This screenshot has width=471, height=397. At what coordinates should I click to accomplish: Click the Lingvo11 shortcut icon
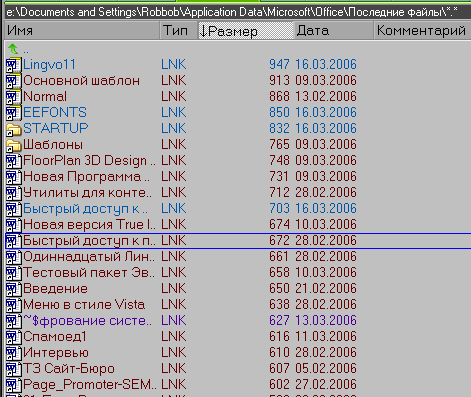click(13, 65)
